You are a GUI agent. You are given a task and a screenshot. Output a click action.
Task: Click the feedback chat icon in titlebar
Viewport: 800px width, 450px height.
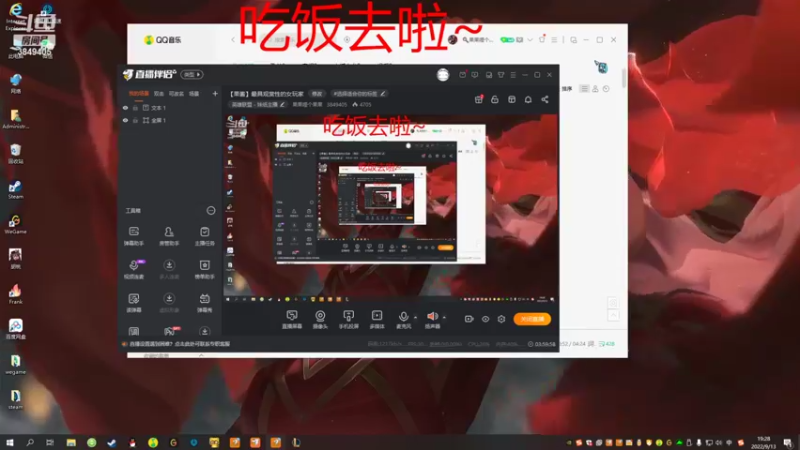coord(475,75)
